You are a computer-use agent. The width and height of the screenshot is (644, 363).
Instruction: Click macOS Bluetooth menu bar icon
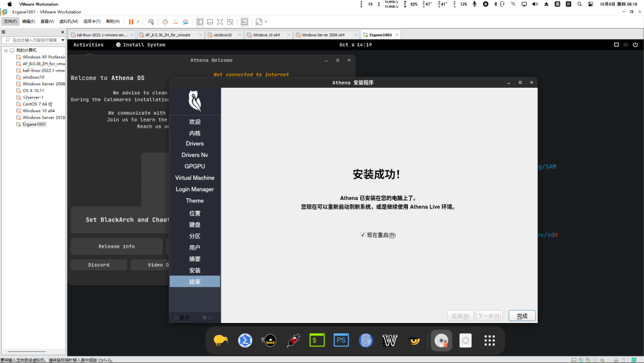(x=496, y=4)
